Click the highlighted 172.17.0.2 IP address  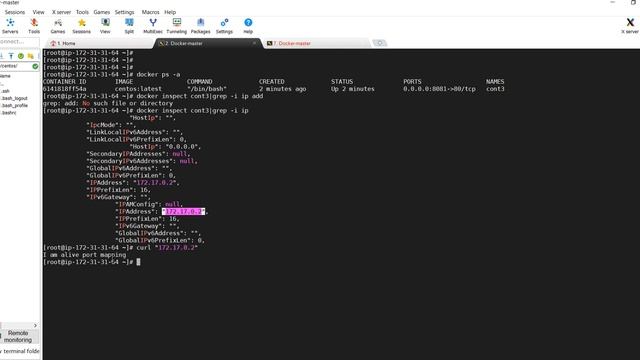(183, 211)
